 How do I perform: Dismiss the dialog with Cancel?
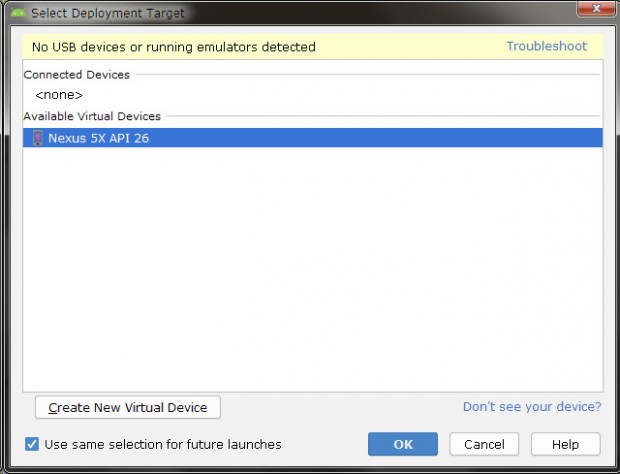[x=484, y=444]
